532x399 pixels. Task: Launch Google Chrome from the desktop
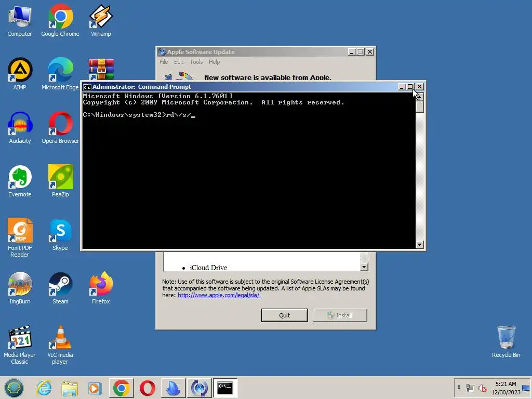pyautogui.click(x=60, y=21)
